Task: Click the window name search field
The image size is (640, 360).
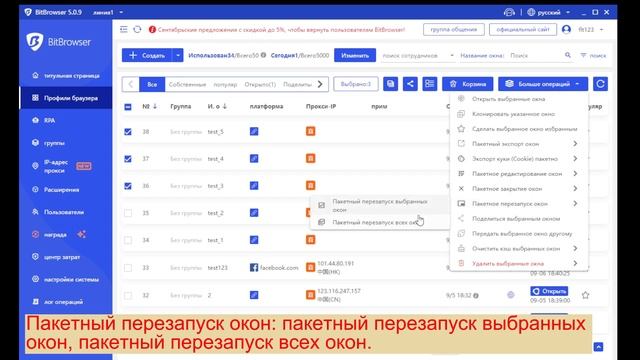Action: pos(536,55)
